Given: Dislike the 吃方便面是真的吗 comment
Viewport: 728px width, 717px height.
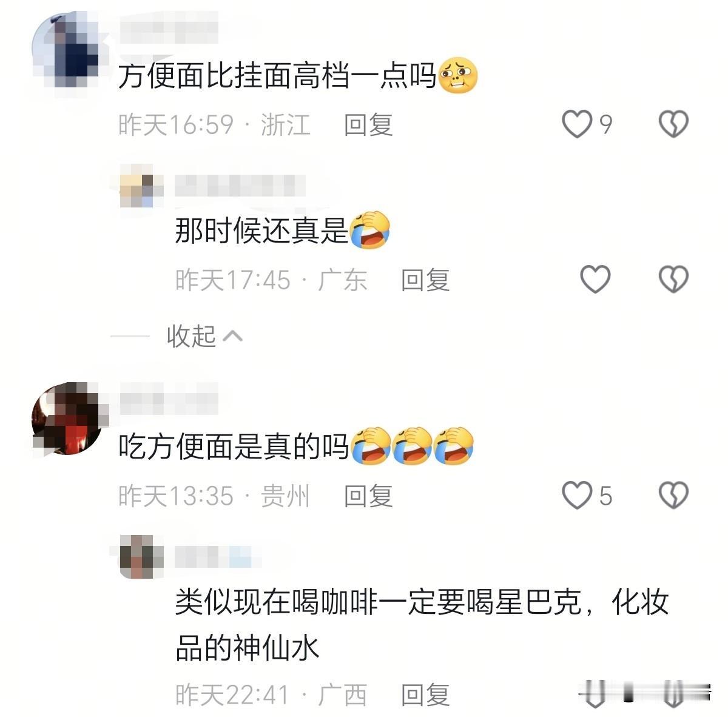Looking at the screenshot, I should (673, 496).
